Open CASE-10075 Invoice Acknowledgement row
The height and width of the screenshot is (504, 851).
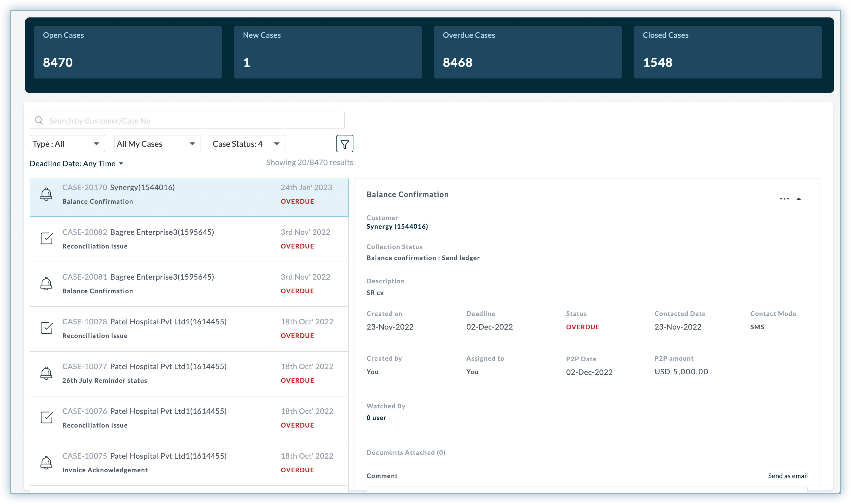click(x=189, y=463)
